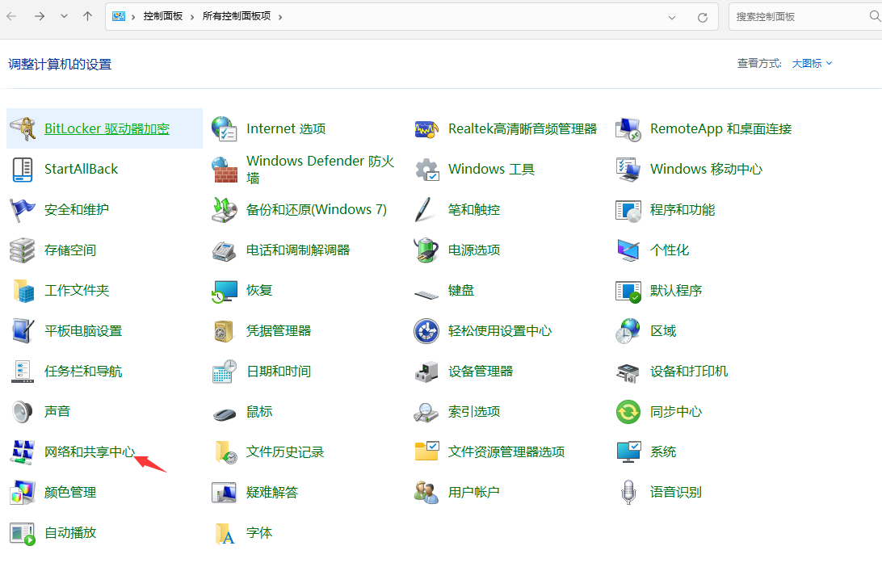Open the 网络和共享中心 network icon
882x588 pixels.
[23, 452]
